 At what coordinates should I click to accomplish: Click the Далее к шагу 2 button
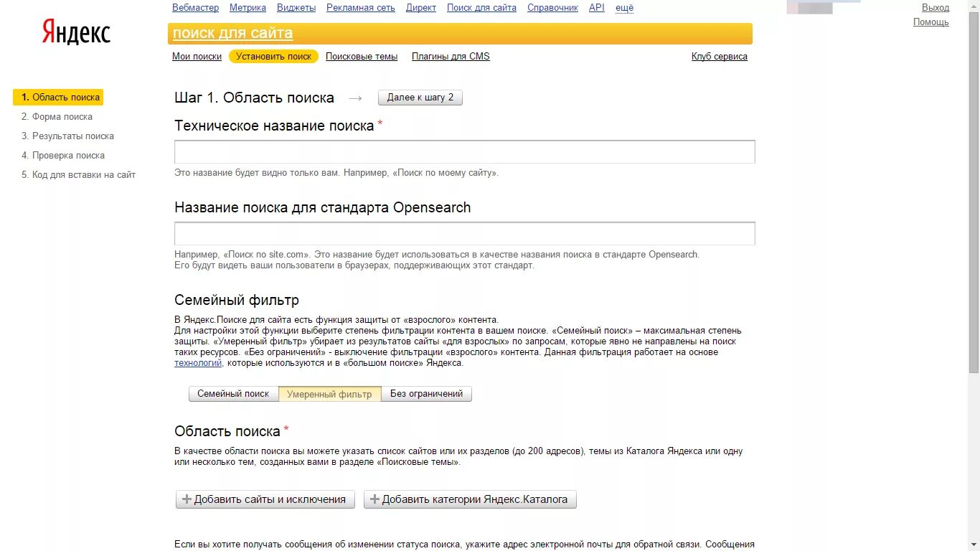(420, 98)
